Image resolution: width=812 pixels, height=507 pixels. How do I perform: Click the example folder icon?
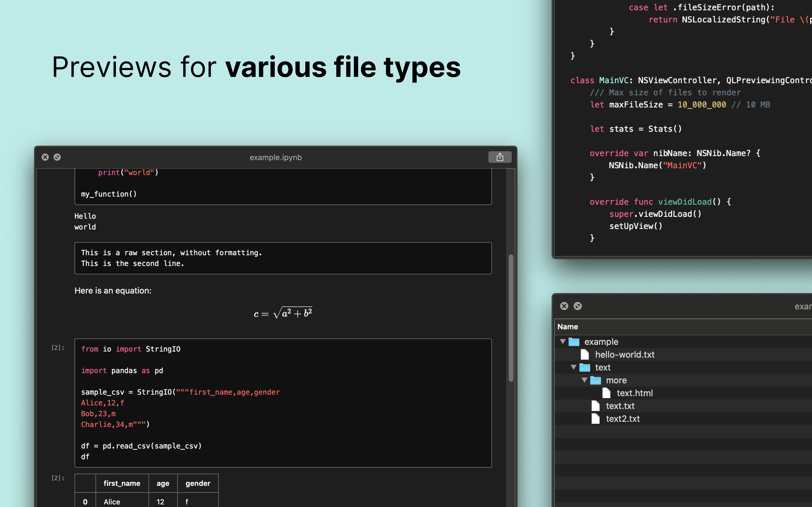pos(574,342)
